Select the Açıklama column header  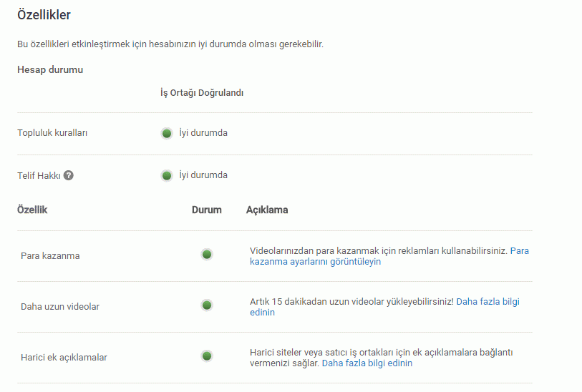(x=267, y=210)
